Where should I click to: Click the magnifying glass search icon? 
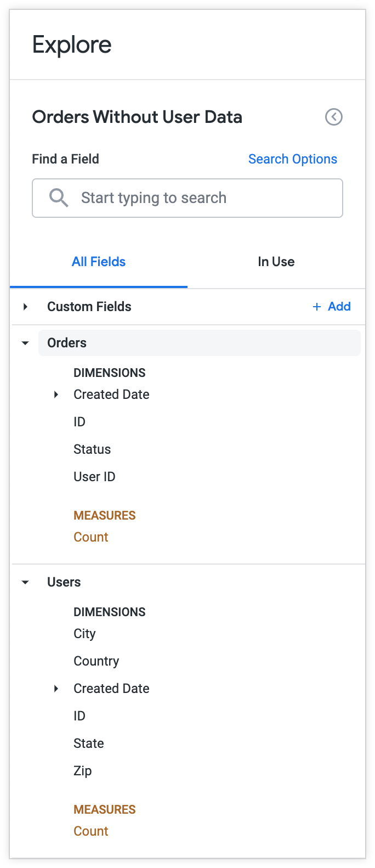coord(59,198)
